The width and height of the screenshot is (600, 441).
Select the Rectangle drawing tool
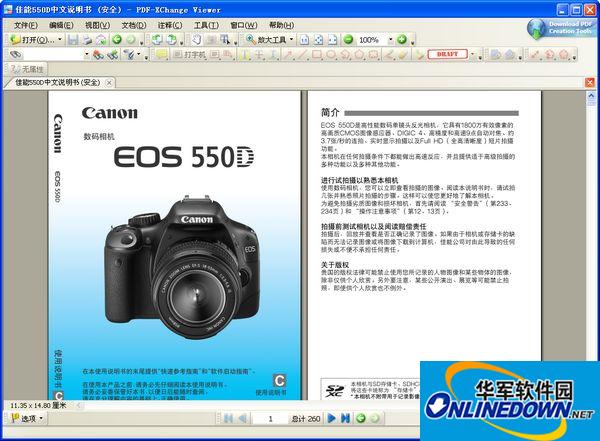pos(317,55)
